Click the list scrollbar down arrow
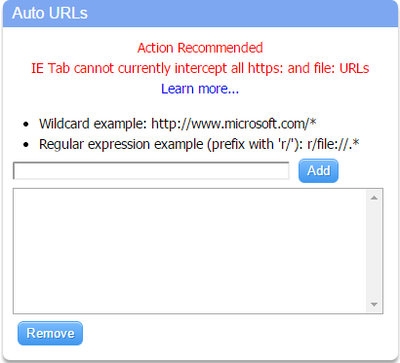Image resolution: width=400 pixels, height=363 pixels. click(x=374, y=304)
